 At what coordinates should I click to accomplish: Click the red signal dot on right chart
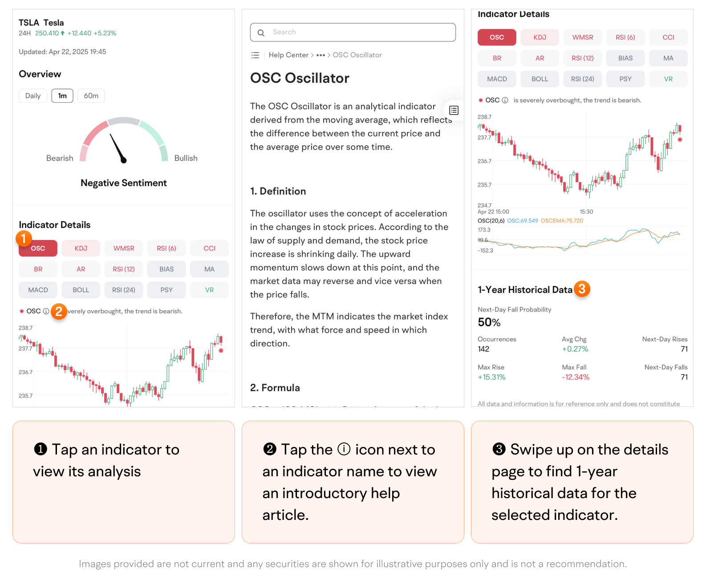tap(680, 140)
